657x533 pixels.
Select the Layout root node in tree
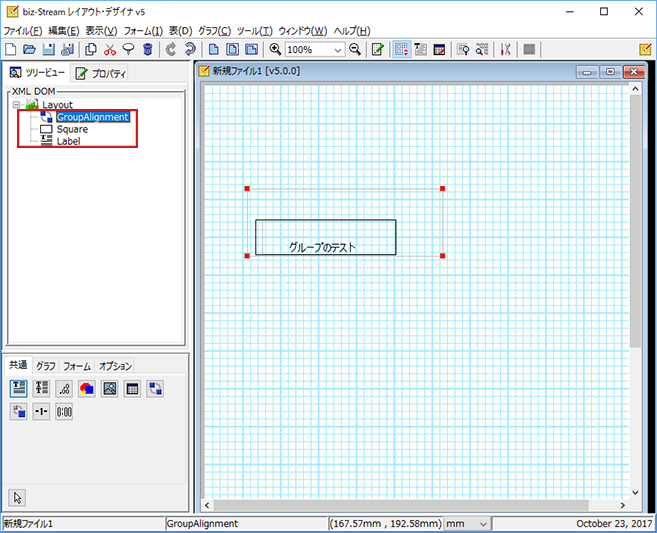point(57,105)
